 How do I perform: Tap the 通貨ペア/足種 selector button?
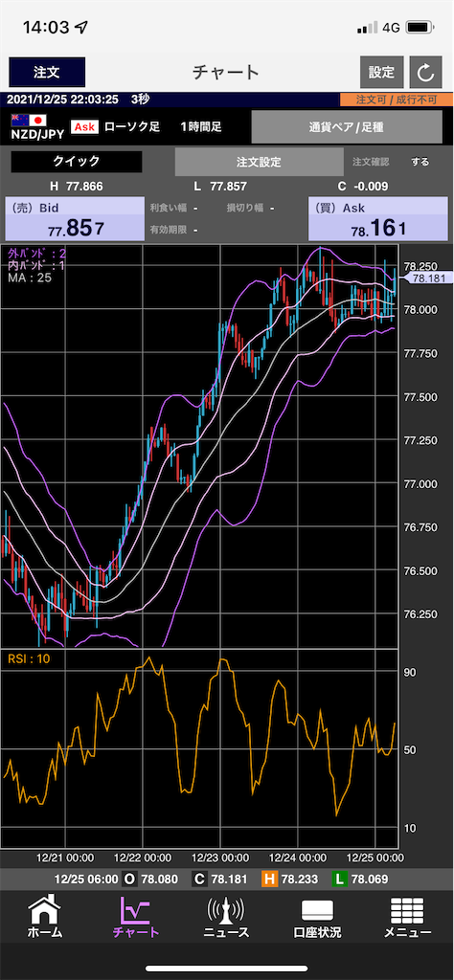click(x=346, y=127)
